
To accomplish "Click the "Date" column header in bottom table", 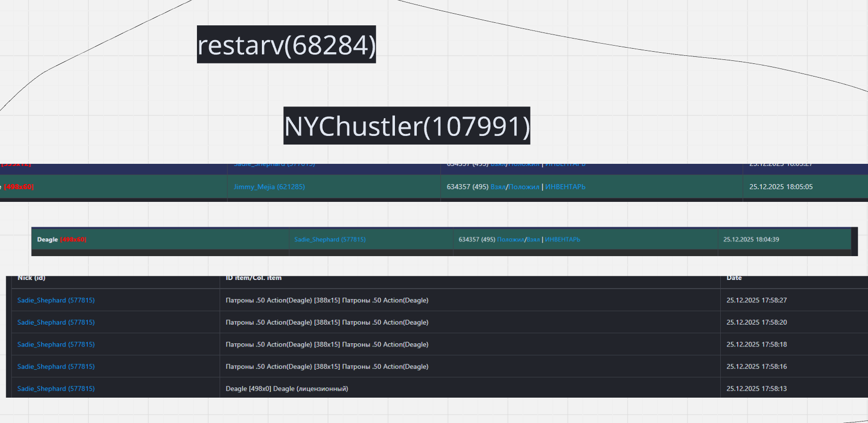I will (x=734, y=278).
